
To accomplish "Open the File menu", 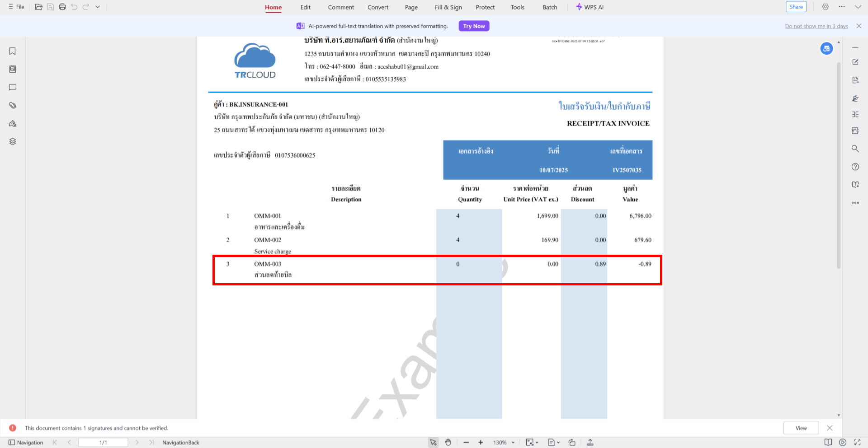I will click(16, 7).
